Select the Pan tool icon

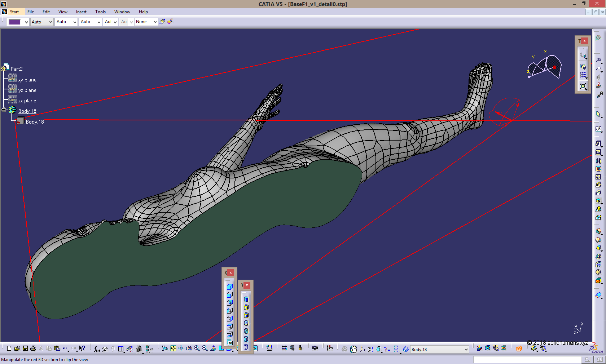(181, 349)
